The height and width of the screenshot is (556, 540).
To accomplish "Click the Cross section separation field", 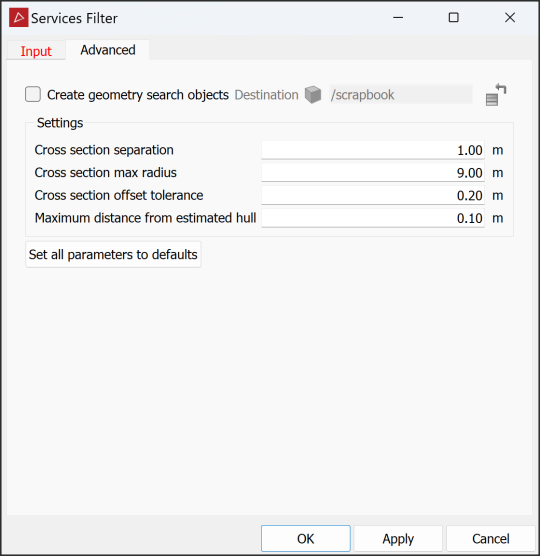I will pyautogui.click(x=373, y=150).
